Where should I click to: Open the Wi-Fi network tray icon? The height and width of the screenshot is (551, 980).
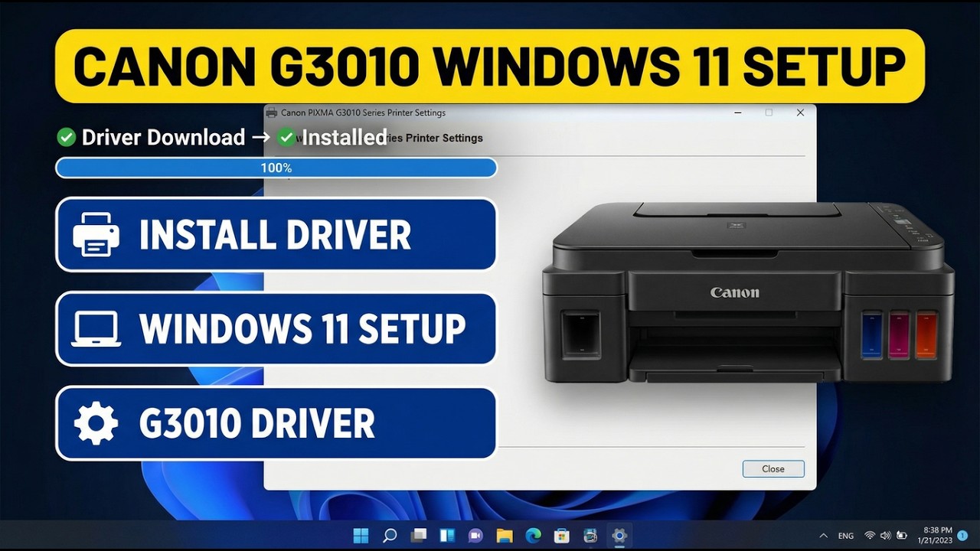[x=870, y=536]
